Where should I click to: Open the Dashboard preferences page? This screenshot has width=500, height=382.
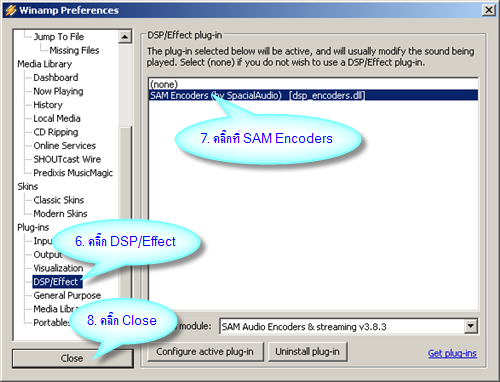pyautogui.click(x=56, y=77)
